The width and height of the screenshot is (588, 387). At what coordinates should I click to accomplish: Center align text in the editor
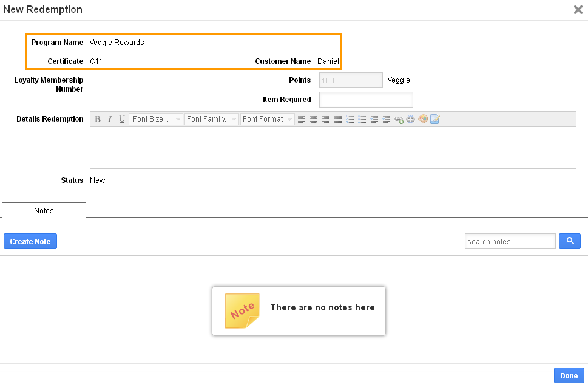314,119
